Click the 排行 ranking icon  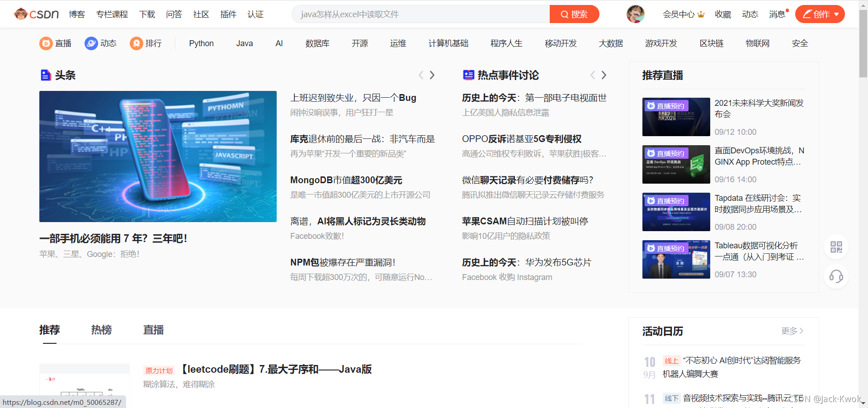(x=137, y=43)
